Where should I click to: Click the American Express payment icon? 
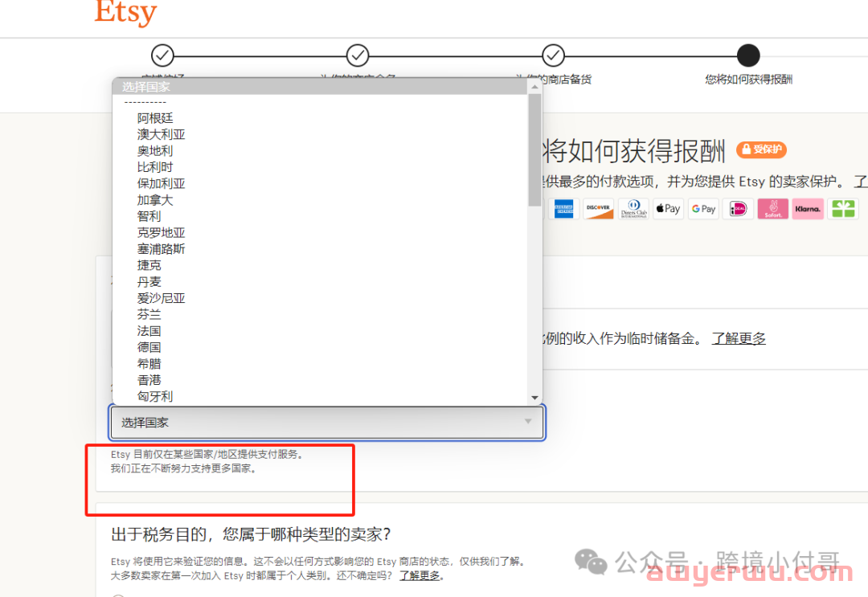(x=563, y=209)
